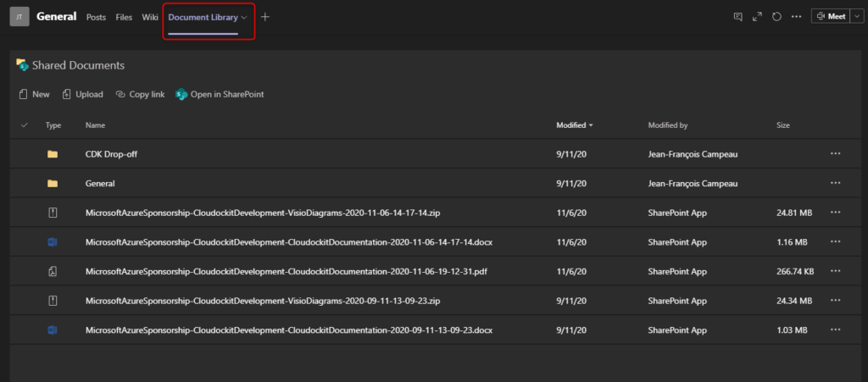Open the General folder name
The height and width of the screenshot is (382, 868).
(100, 184)
